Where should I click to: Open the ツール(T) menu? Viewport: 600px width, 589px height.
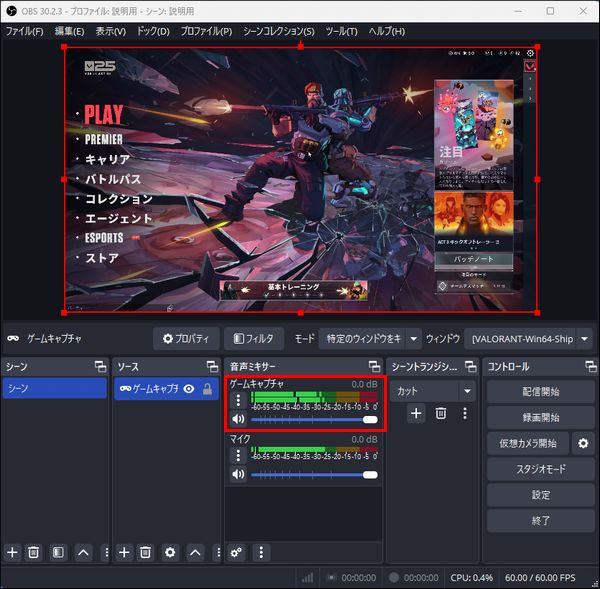[341, 31]
